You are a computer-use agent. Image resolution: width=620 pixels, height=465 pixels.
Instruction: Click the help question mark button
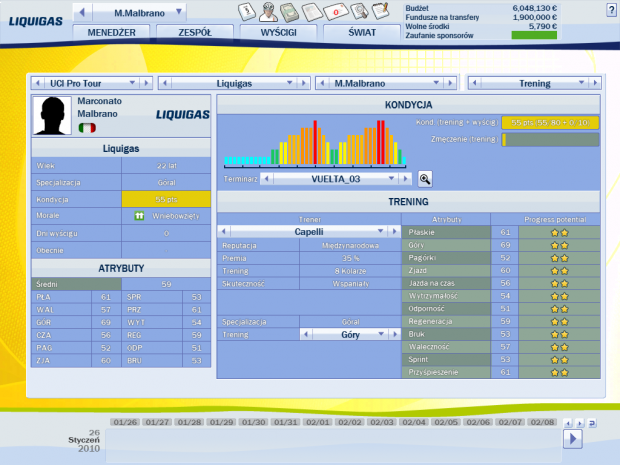tap(611, 10)
